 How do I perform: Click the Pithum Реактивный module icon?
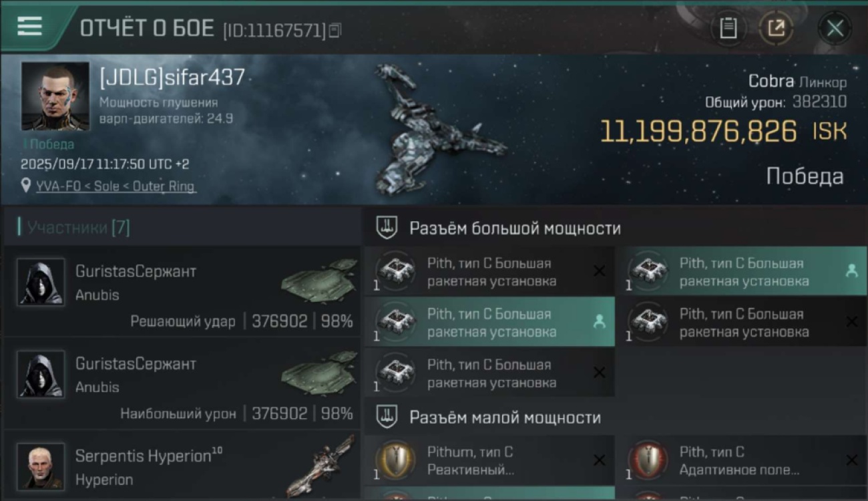(x=395, y=460)
